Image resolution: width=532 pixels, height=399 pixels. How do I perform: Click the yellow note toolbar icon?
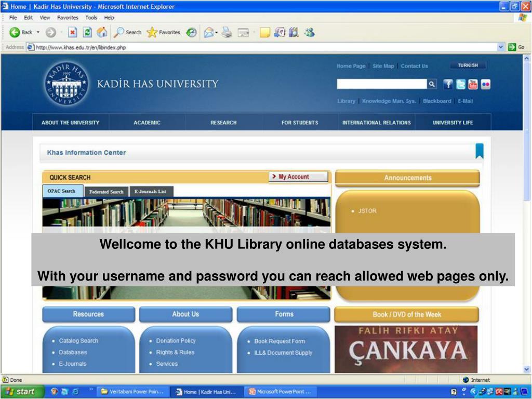point(264,33)
